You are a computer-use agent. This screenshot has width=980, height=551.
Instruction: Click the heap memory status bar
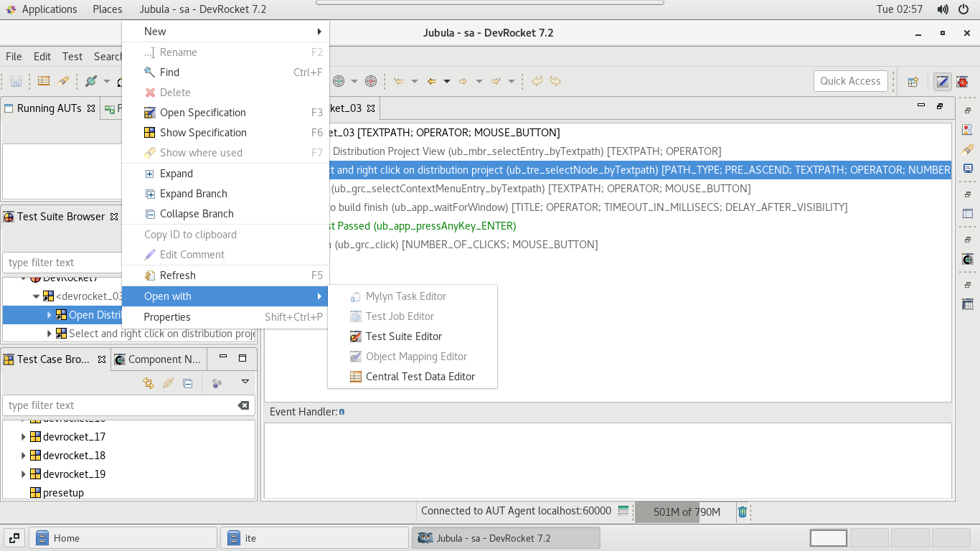click(x=687, y=512)
